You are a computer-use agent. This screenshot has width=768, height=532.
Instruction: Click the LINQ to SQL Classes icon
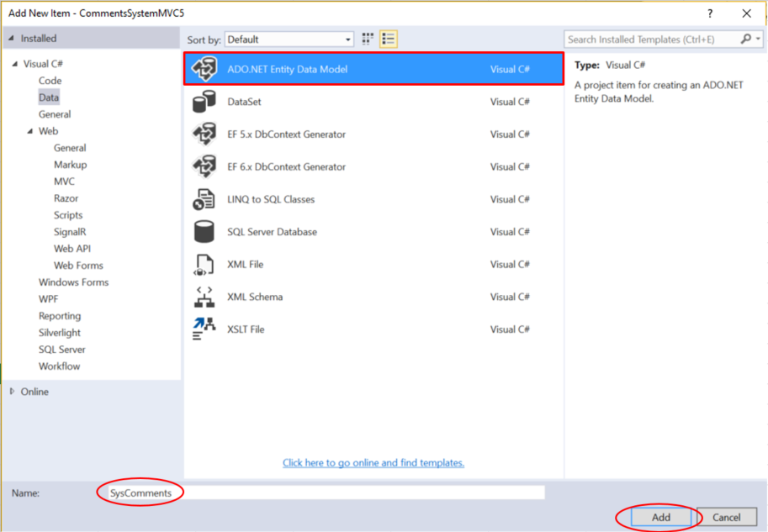[204, 199]
